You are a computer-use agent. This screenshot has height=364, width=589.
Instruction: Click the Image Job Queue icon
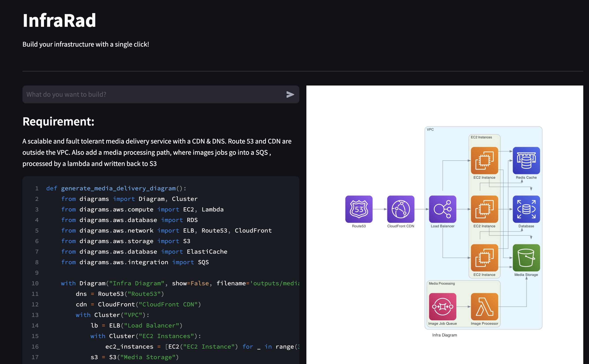coord(442,306)
